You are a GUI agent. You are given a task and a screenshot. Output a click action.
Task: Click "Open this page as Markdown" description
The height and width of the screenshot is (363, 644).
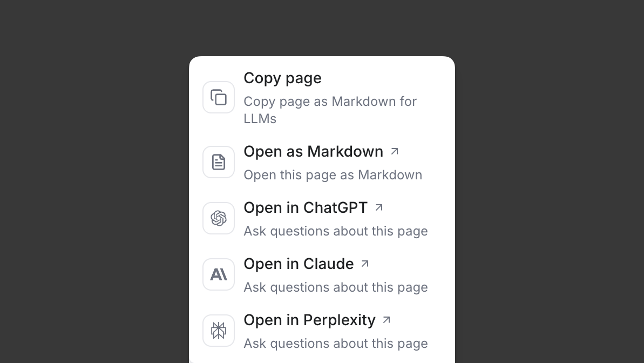(x=333, y=175)
